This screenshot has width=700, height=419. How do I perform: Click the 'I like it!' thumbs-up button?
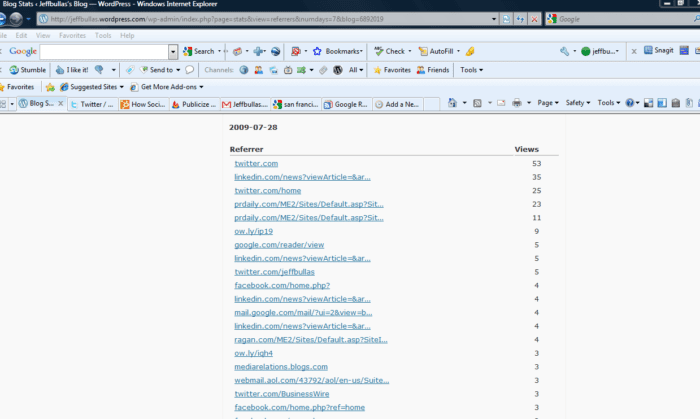tap(72, 70)
